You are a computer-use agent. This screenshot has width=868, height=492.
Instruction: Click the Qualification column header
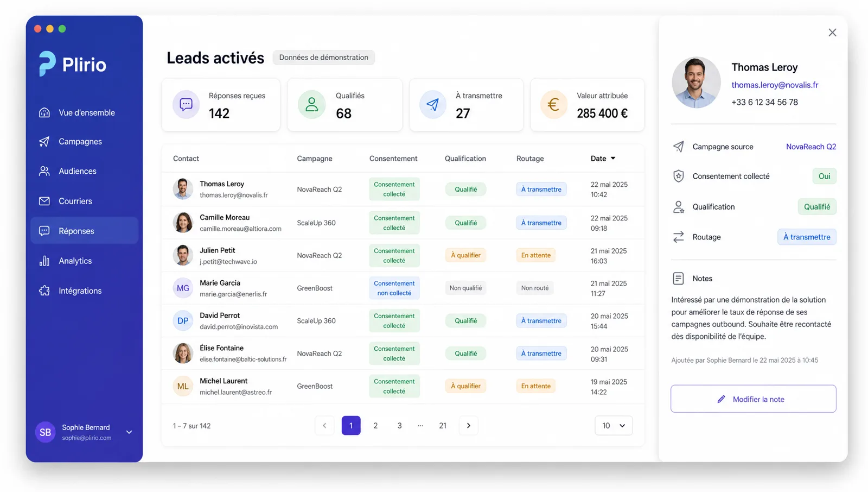click(465, 159)
